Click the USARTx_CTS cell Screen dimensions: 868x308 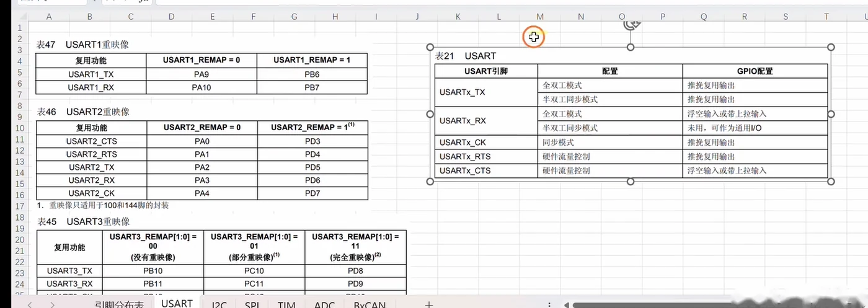[486, 170]
